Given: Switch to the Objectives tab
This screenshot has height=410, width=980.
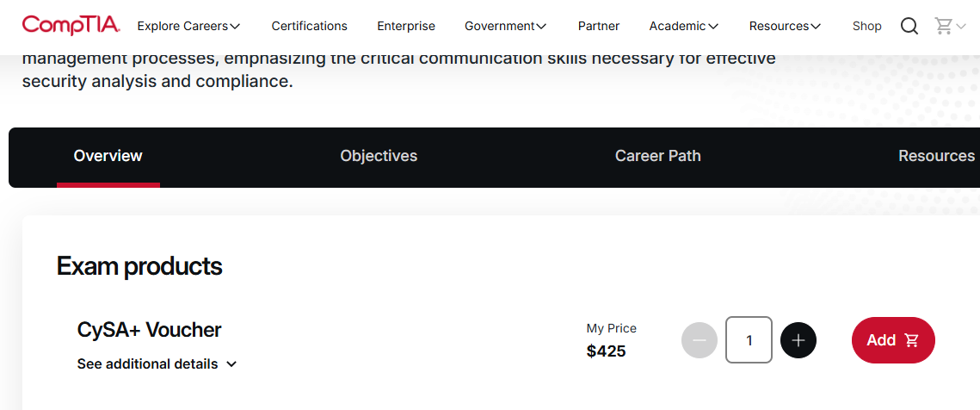Looking at the screenshot, I should (379, 156).
